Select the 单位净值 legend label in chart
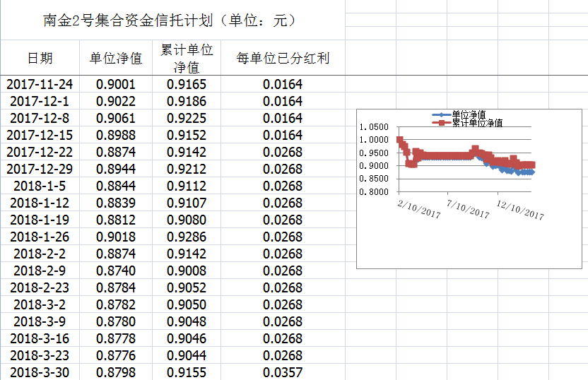The height and width of the screenshot is (380, 588). [x=469, y=114]
